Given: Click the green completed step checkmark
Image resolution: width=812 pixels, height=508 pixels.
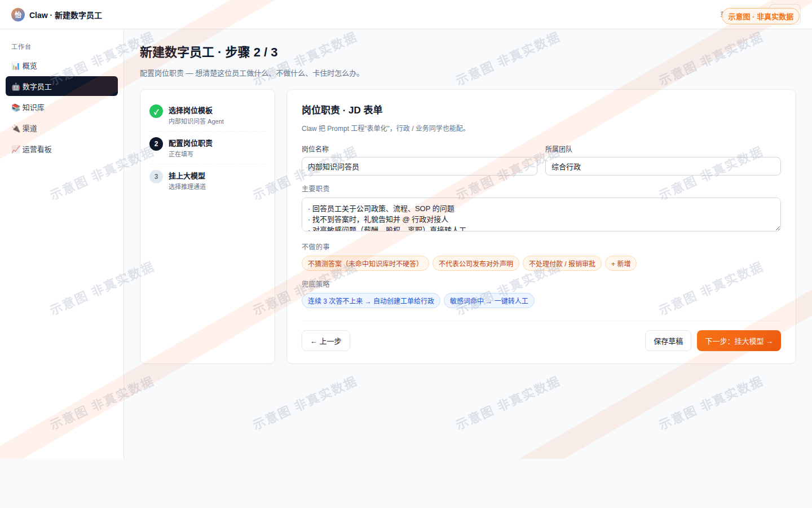Looking at the screenshot, I should pyautogui.click(x=156, y=111).
